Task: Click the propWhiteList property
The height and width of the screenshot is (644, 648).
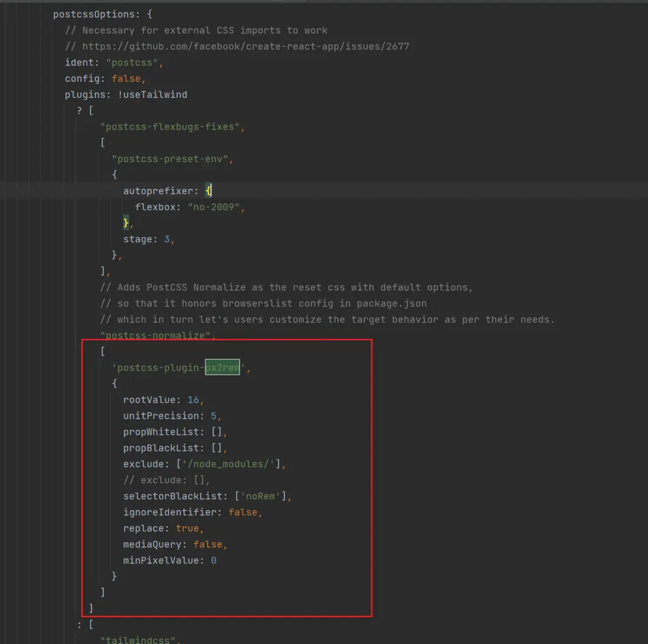Action: (161, 432)
